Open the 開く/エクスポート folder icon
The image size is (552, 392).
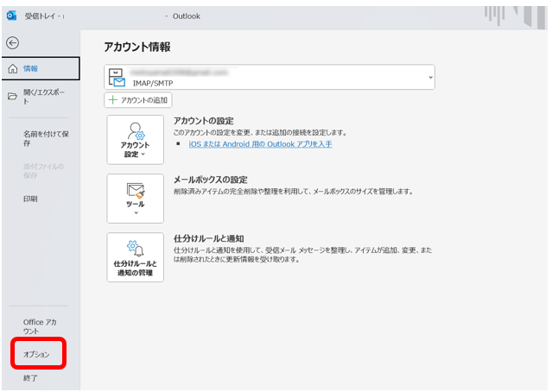(12, 96)
